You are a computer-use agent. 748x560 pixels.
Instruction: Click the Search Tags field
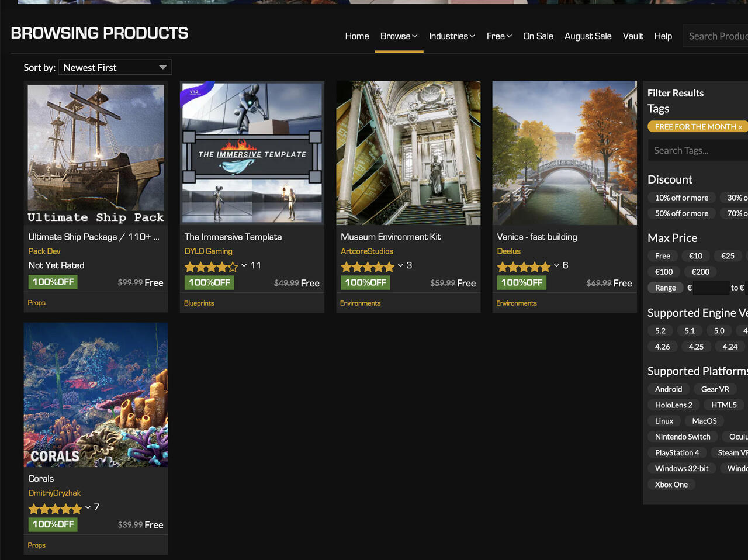pyautogui.click(x=698, y=150)
